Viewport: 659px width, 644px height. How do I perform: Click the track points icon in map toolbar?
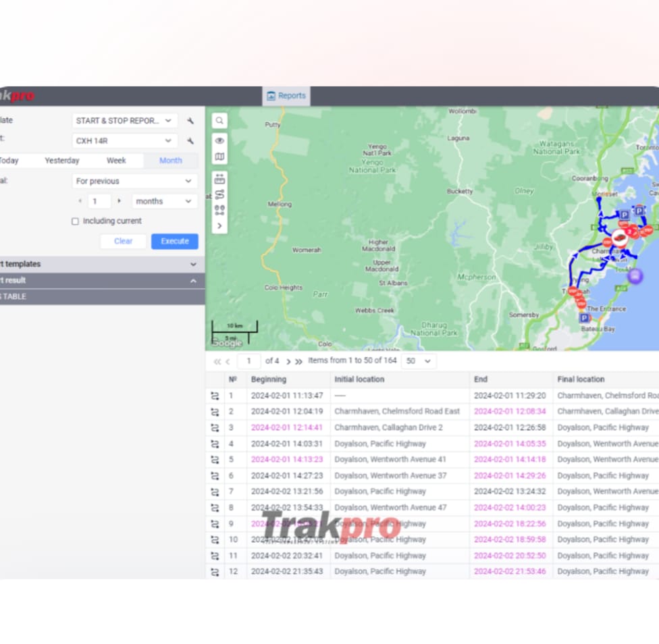coord(219,210)
